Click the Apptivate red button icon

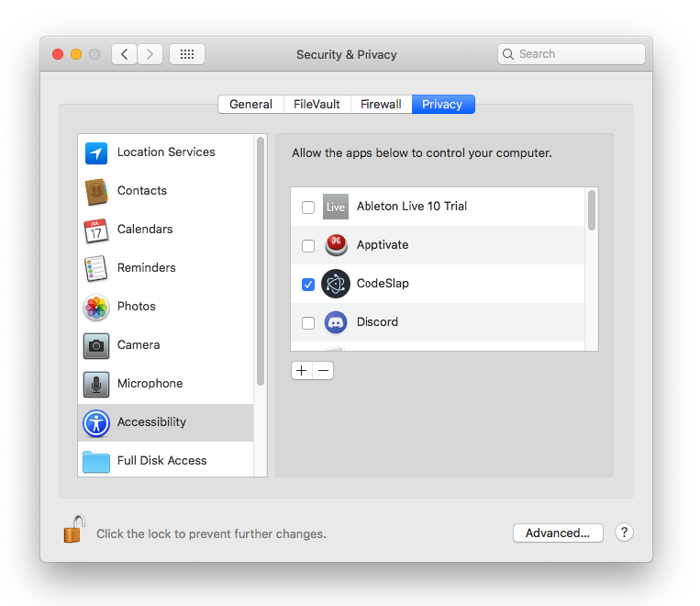pyautogui.click(x=336, y=245)
